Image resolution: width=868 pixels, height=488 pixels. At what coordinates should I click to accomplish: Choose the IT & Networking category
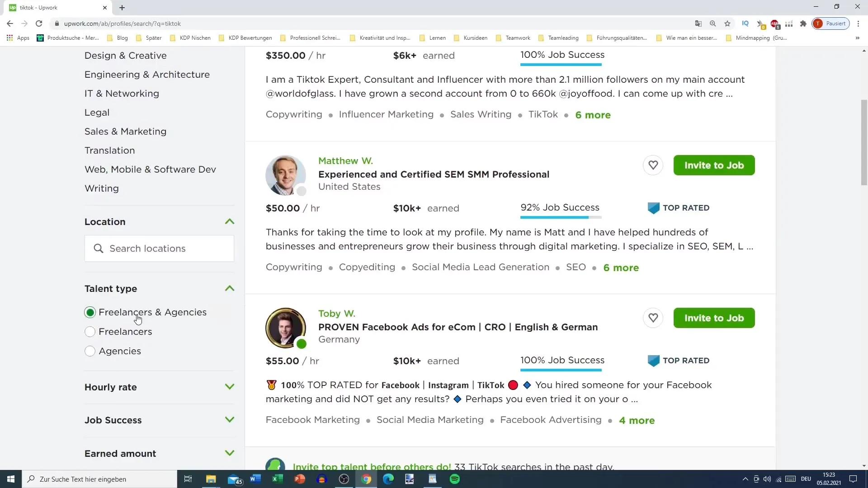(122, 94)
